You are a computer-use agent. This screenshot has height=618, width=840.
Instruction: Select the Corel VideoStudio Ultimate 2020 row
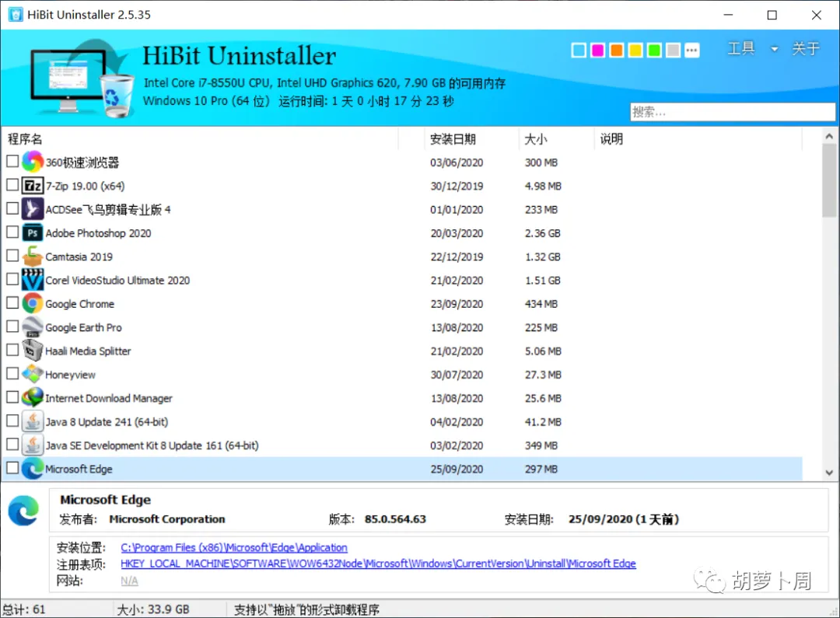(x=402, y=280)
